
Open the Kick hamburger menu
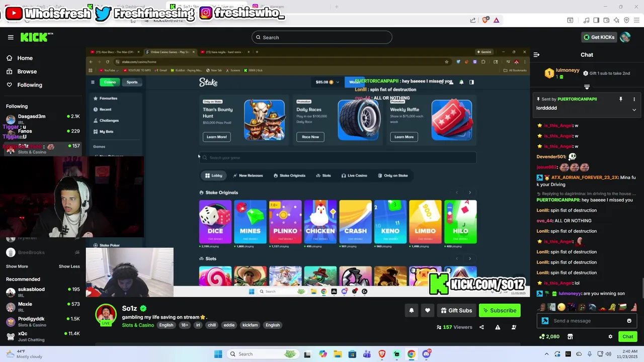(11, 37)
